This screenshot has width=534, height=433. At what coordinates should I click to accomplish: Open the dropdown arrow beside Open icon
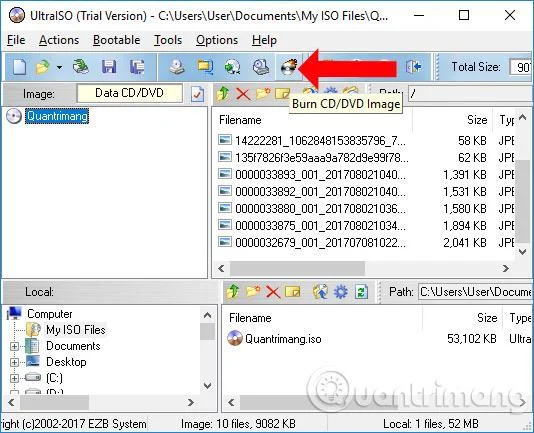[59, 67]
